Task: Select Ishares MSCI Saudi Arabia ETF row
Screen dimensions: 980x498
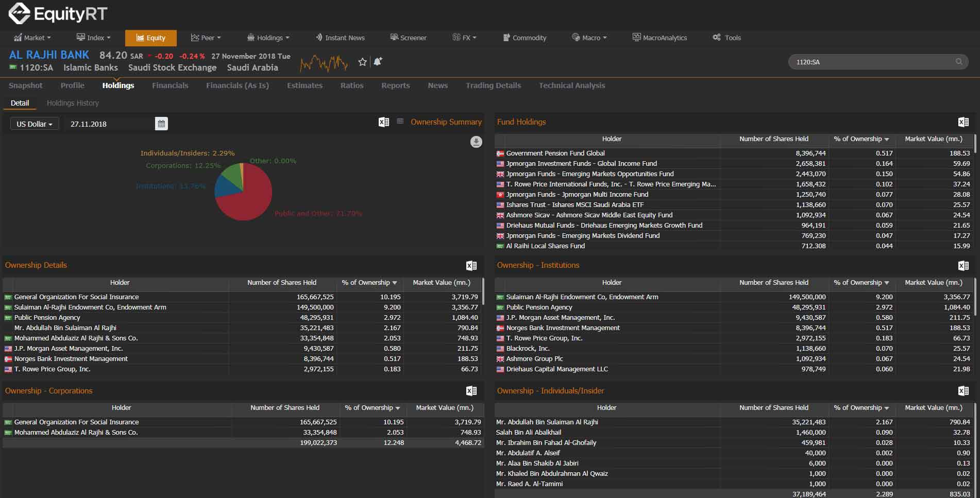Action: [x=734, y=205]
